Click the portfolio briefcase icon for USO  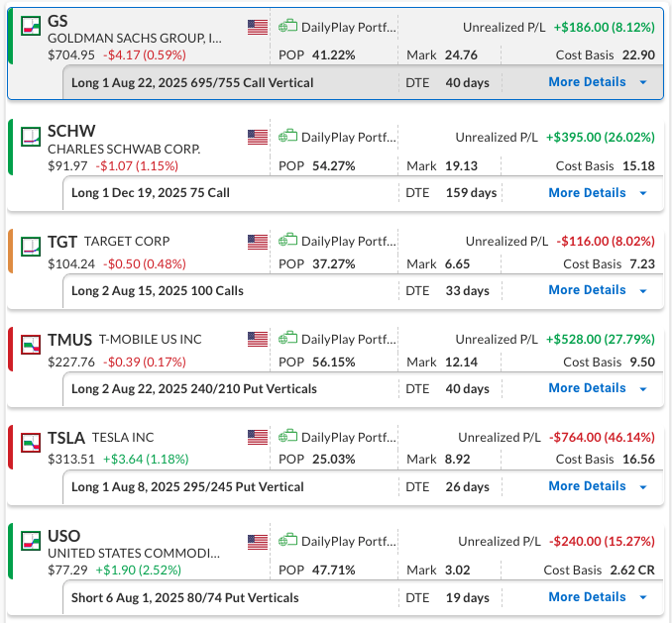[x=287, y=540]
